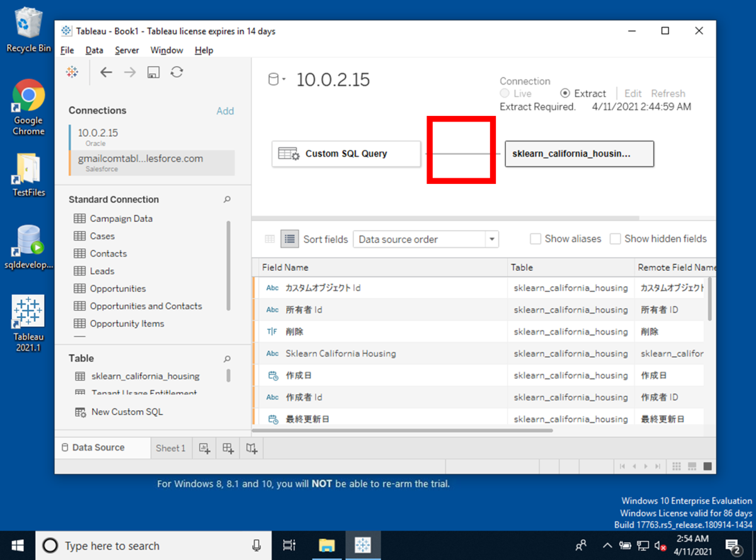Click the Refresh extract link
This screenshot has height=560, width=756.
(668, 93)
